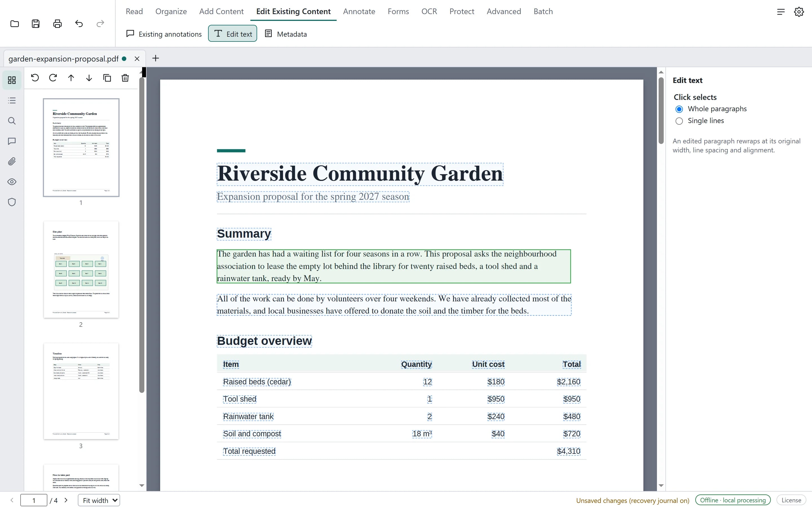The height and width of the screenshot is (508, 812).
Task: Select the Single lines radio option
Action: (679, 121)
